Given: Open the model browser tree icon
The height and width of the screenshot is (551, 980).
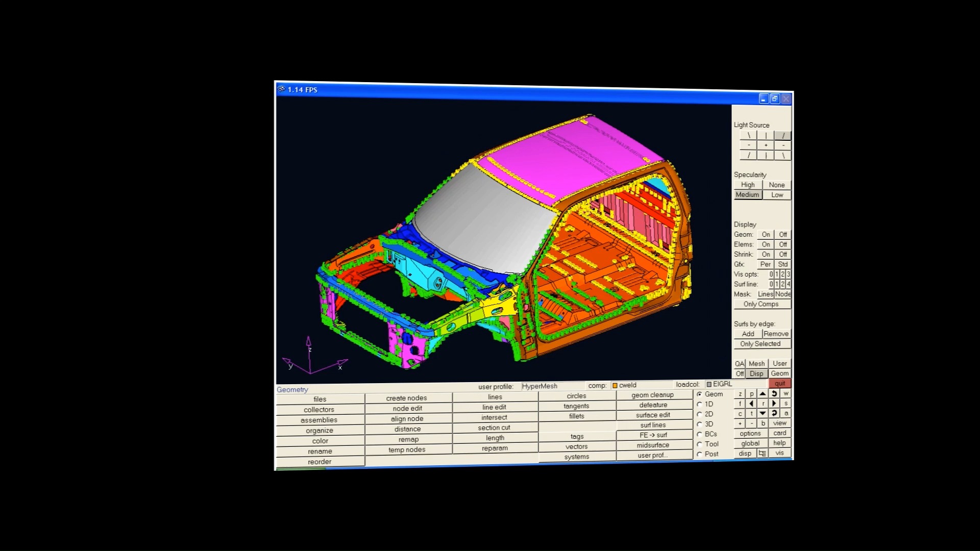Looking at the screenshot, I should tap(763, 453).
